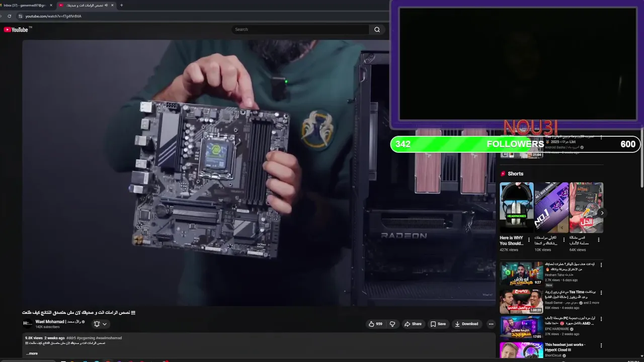644x362 pixels.
Task: Click the #ddr5 hashtag
Action: click(x=71, y=338)
